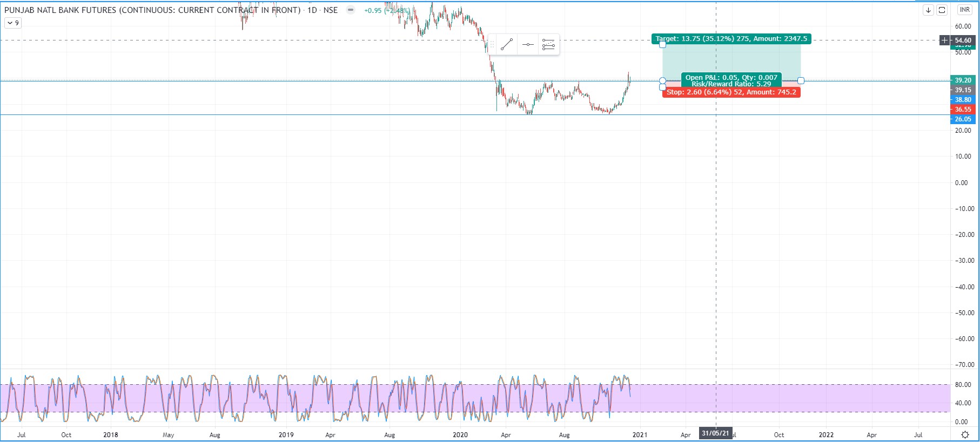Click the green Target label of long position

point(731,39)
